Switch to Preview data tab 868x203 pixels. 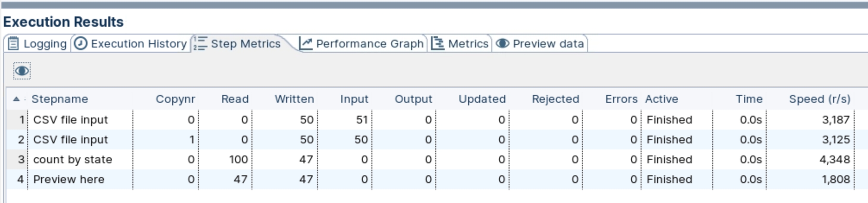[548, 44]
